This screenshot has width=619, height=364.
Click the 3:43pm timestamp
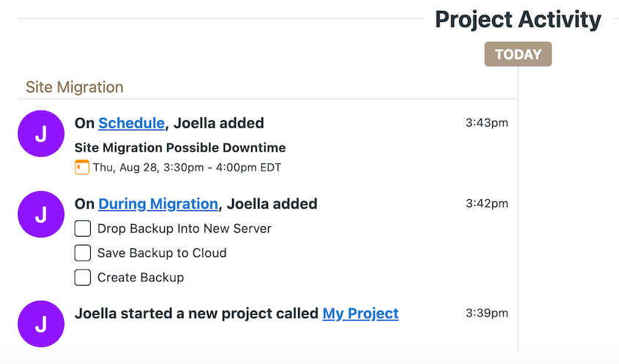coord(486,123)
